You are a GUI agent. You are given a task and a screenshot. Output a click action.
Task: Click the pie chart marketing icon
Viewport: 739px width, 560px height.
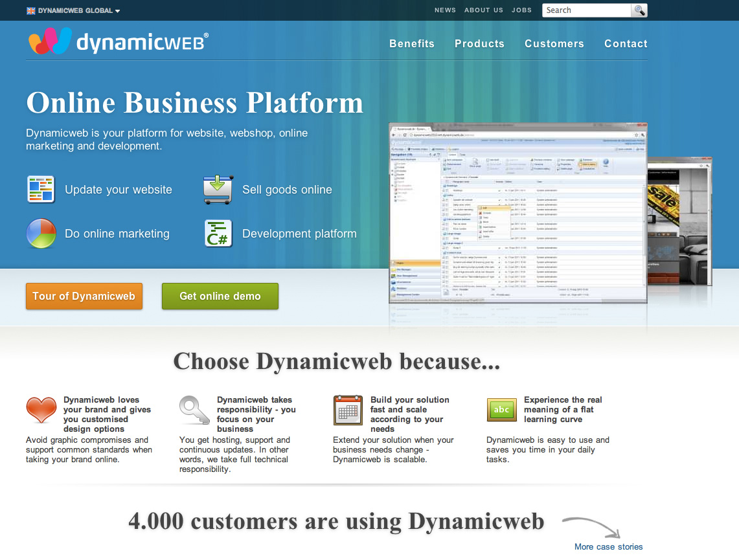pos(41,233)
